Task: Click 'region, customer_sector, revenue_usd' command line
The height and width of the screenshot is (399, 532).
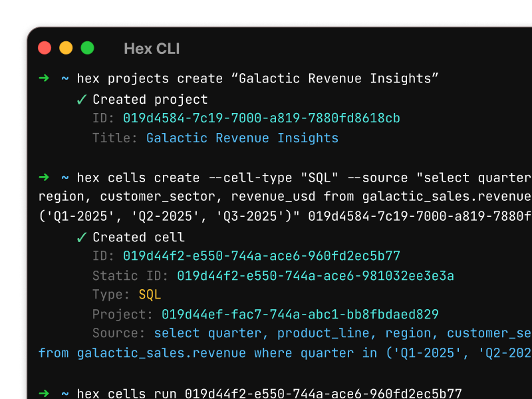Action: (285, 196)
